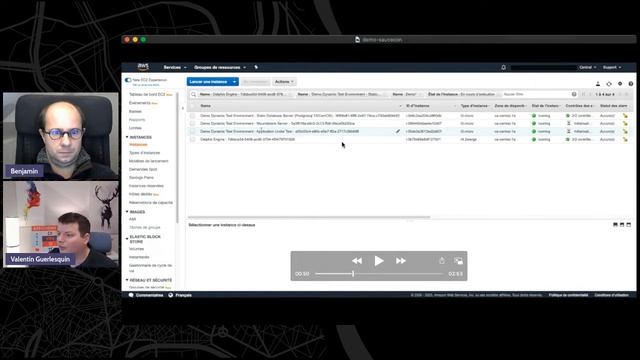640x360 pixels.
Task: Open Volumes in the sidebar
Action: pos(136,249)
